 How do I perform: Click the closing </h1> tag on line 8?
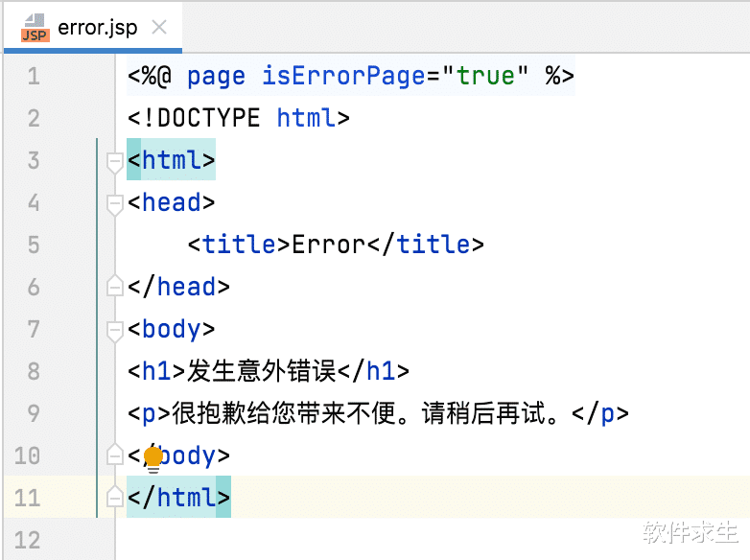pyautogui.click(x=374, y=371)
